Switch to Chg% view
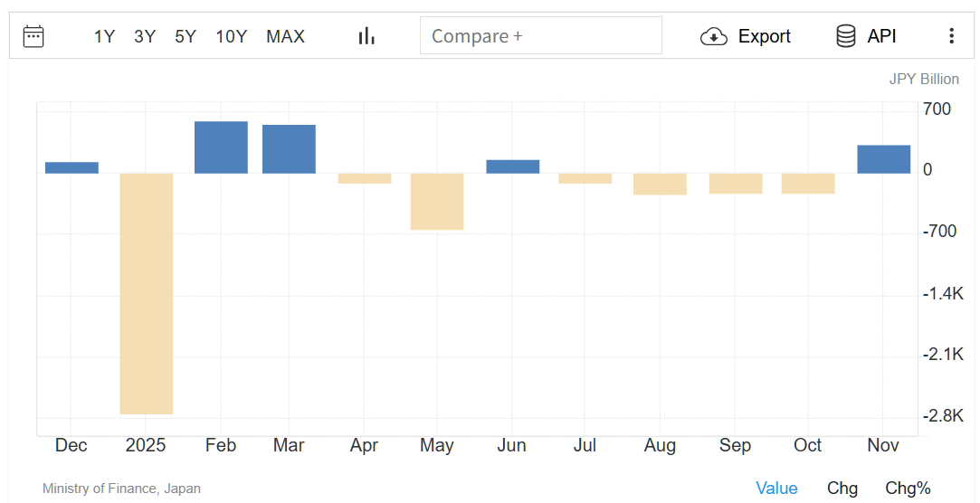The image size is (980, 503). pyautogui.click(x=908, y=489)
